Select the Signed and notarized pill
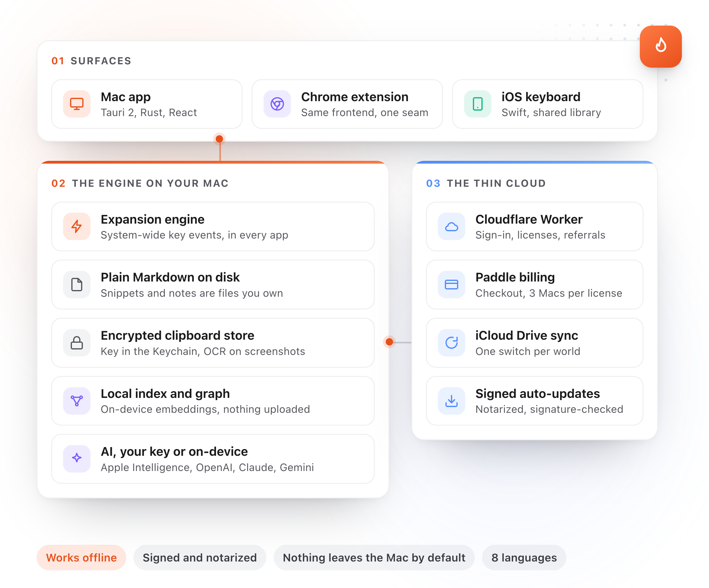 (x=200, y=557)
